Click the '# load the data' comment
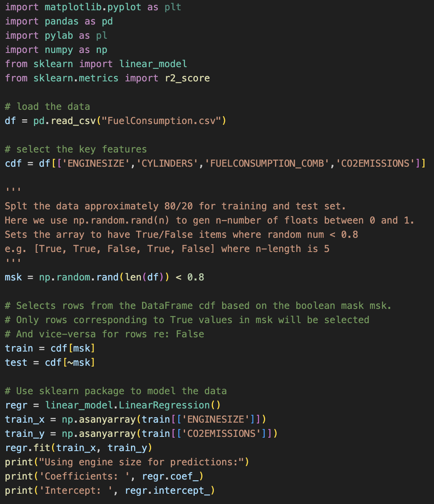 47,107
